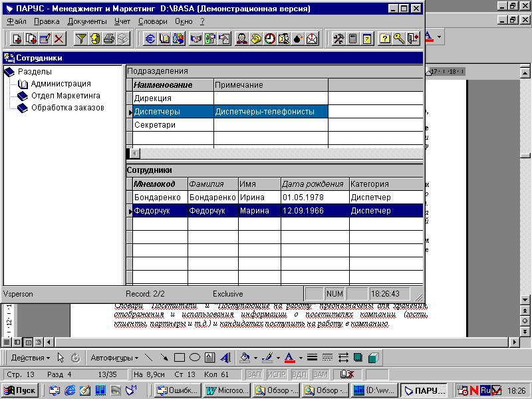Image resolution: width=532 pixels, height=399 pixels.
Task: Click the handshake icon
Action: click(196, 39)
